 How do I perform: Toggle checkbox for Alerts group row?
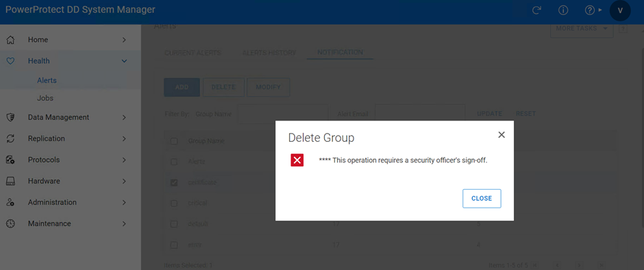tap(174, 162)
